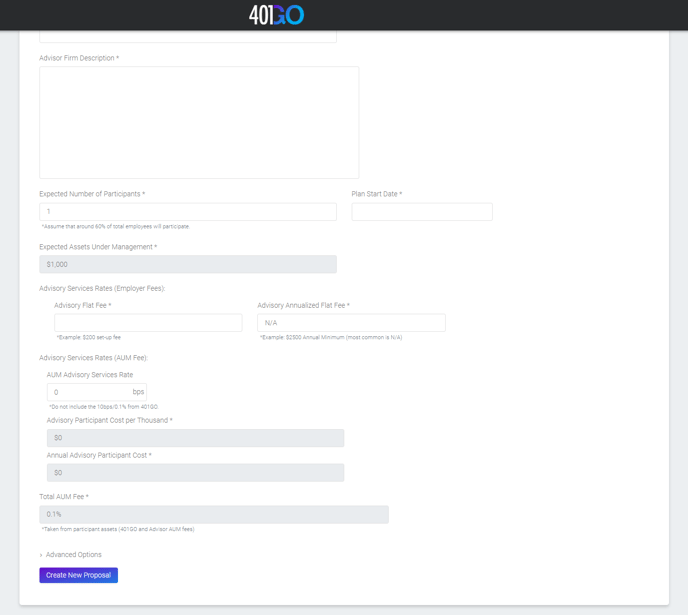Viewport: 688px width, 615px height.
Task: Click the Total AUM Fee field
Action: click(213, 514)
